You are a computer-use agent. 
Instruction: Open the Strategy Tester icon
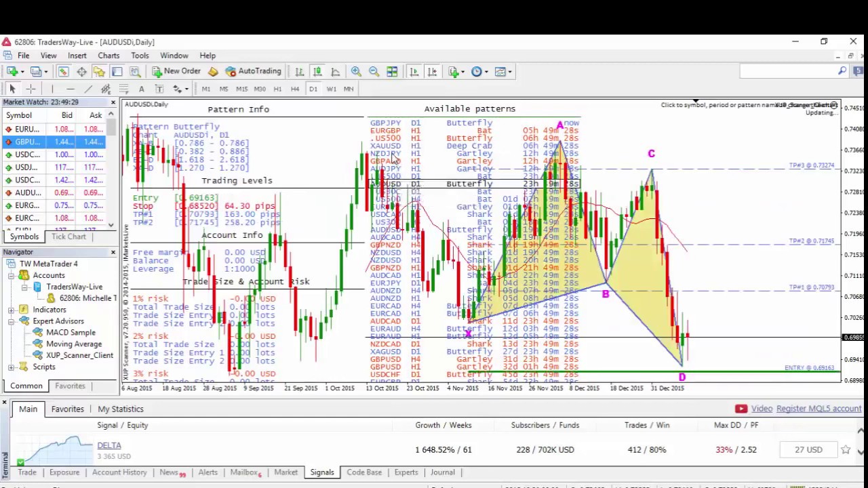[x=135, y=71]
